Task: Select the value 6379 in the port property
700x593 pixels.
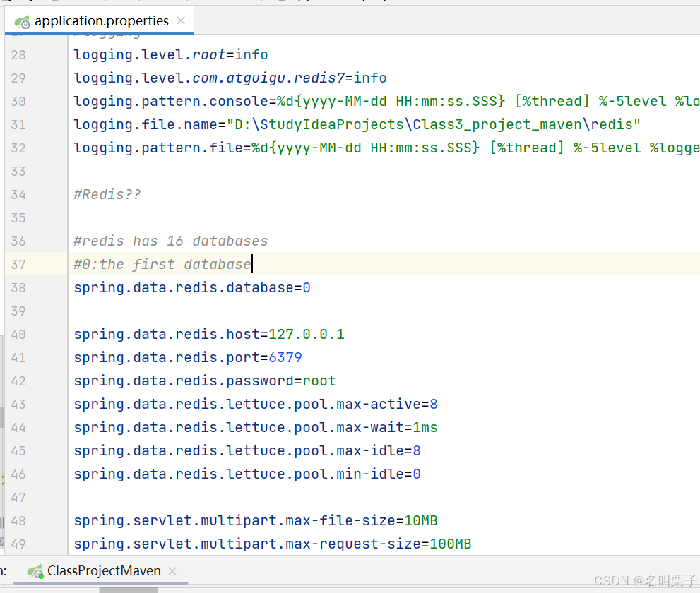Action: pyautogui.click(x=285, y=357)
